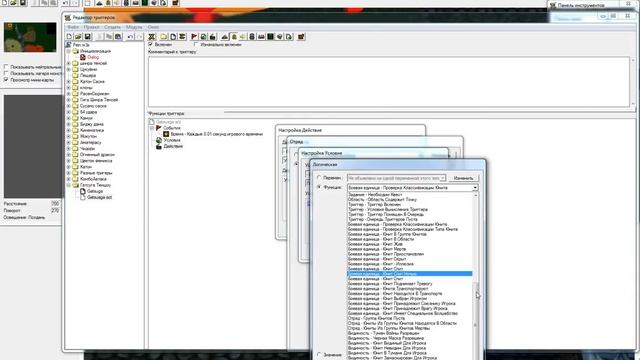Open the Правка menu
This screenshot has height=360, width=640.
point(91,27)
